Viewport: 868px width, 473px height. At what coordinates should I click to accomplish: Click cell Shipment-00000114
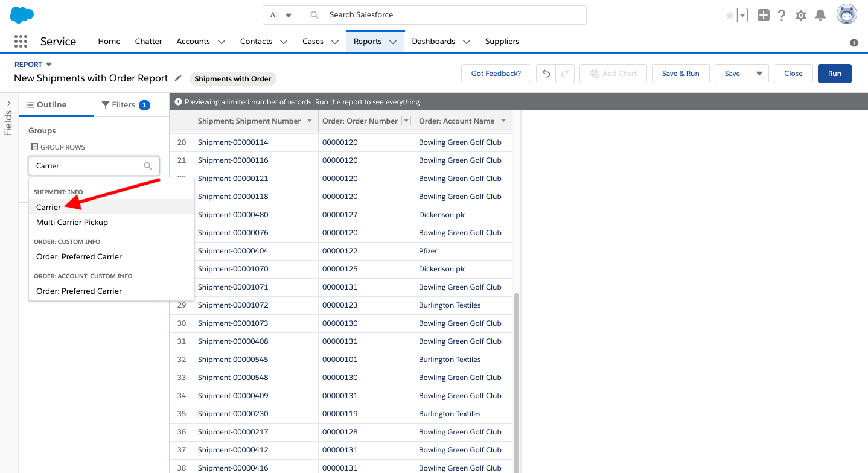256,142
